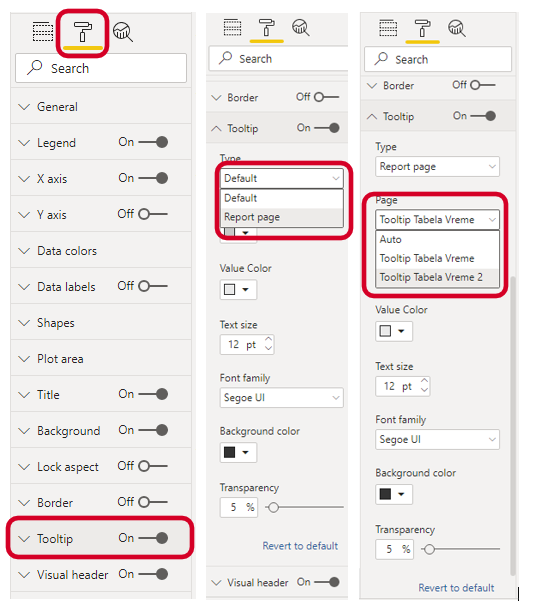This screenshot has height=610, width=537.
Task: Turn off the Legend toggle
Action: (x=153, y=142)
